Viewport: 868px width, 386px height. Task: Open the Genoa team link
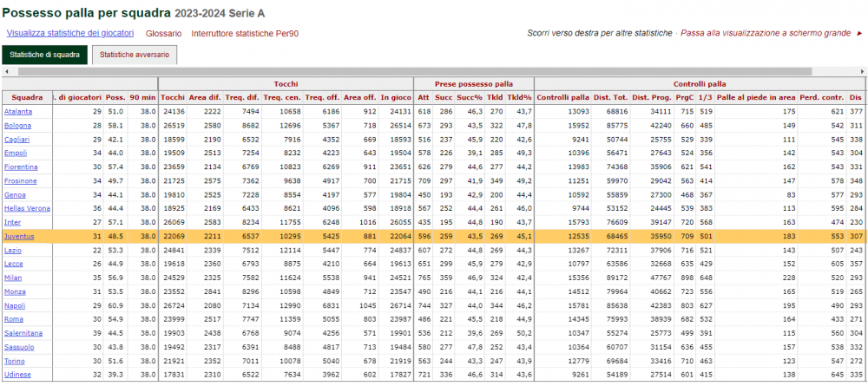pos(15,194)
